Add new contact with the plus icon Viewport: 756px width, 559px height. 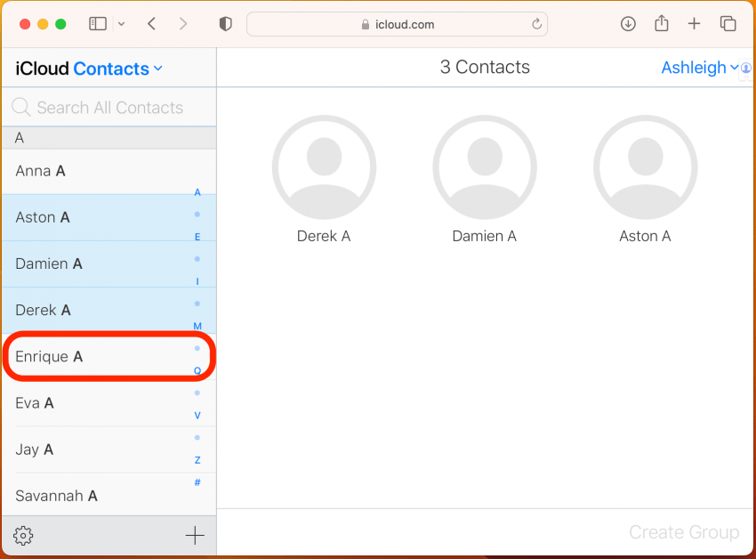[x=195, y=535]
